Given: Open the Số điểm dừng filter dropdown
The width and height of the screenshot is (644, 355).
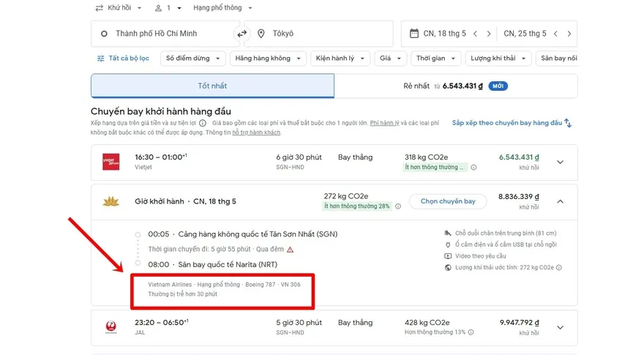Looking at the screenshot, I should click(x=192, y=58).
